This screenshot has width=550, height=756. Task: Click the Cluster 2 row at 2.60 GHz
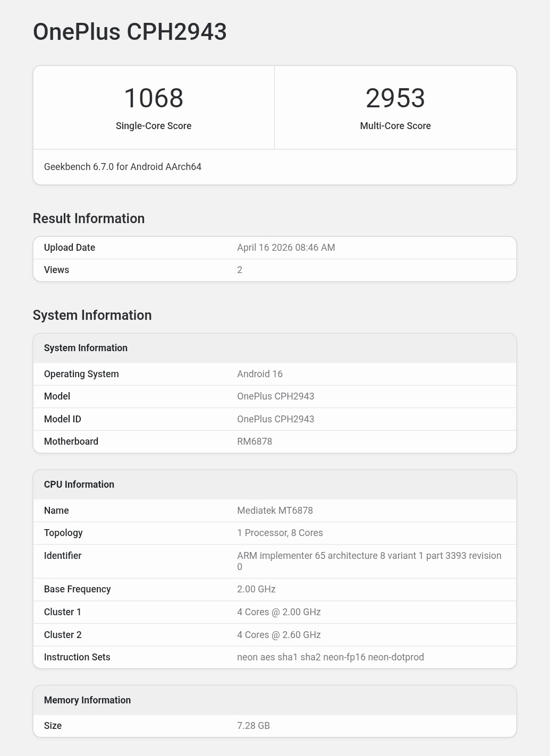point(63,634)
